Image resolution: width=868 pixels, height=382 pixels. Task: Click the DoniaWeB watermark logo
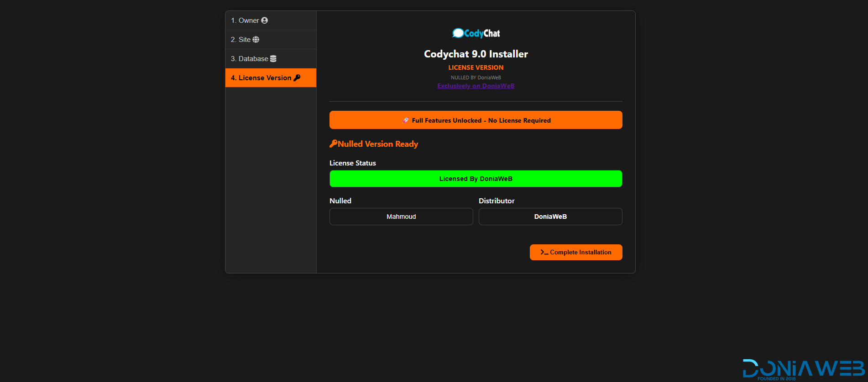pos(803,369)
